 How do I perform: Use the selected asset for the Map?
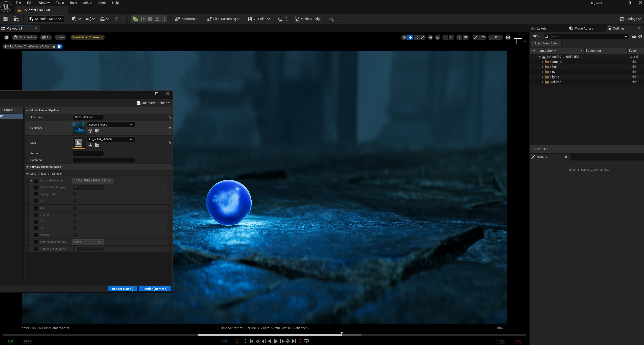90,145
